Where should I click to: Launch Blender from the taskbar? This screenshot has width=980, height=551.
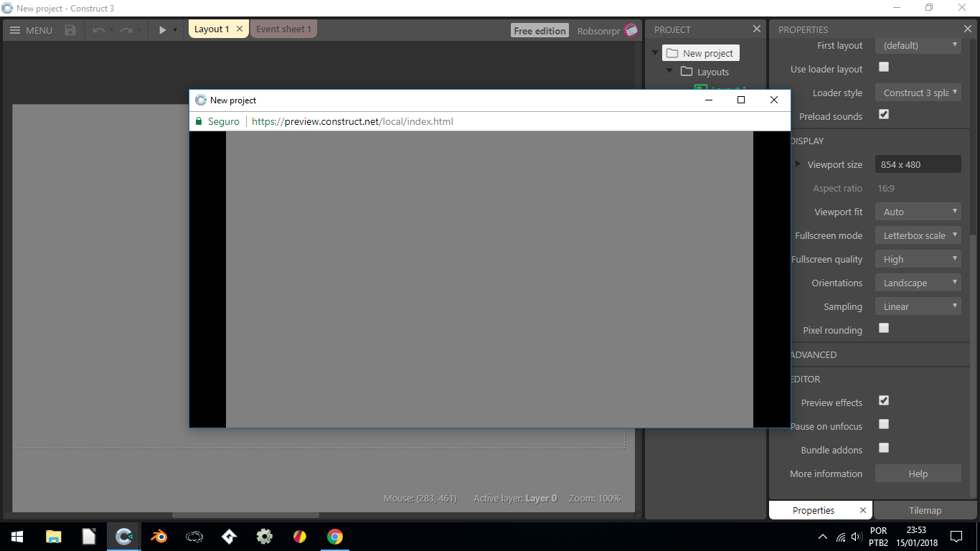159,536
